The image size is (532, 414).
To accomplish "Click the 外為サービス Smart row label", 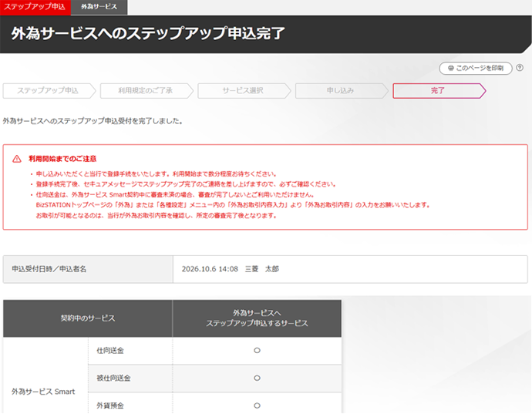I will [43, 392].
